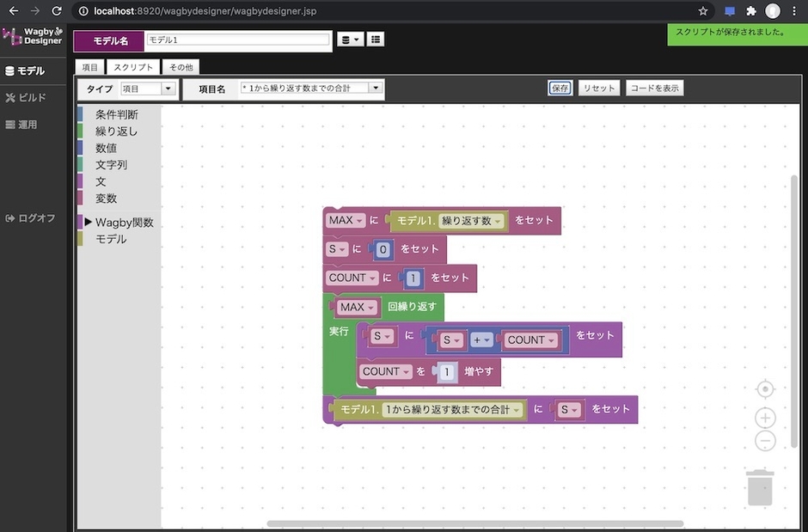Click the コードを表示 button
This screenshot has height=532, width=808.
click(x=654, y=87)
